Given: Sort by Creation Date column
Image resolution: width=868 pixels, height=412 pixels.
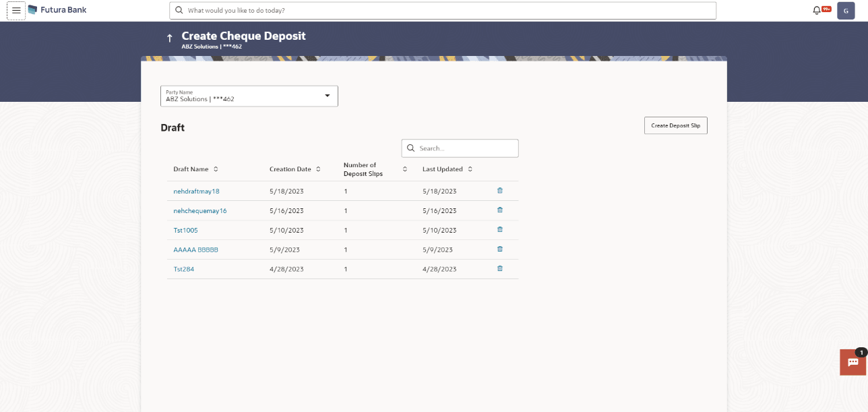Looking at the screenshot, I should coord(318,169).
